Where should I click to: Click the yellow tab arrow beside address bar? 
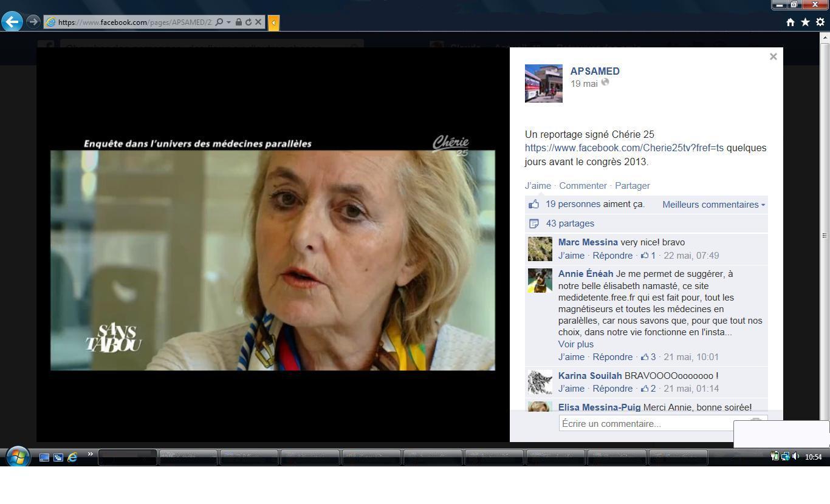click(x=273, y=22)
